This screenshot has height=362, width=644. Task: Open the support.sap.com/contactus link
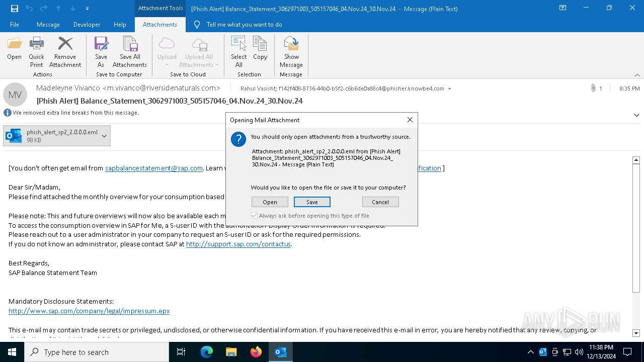click(x=238, y=244)
